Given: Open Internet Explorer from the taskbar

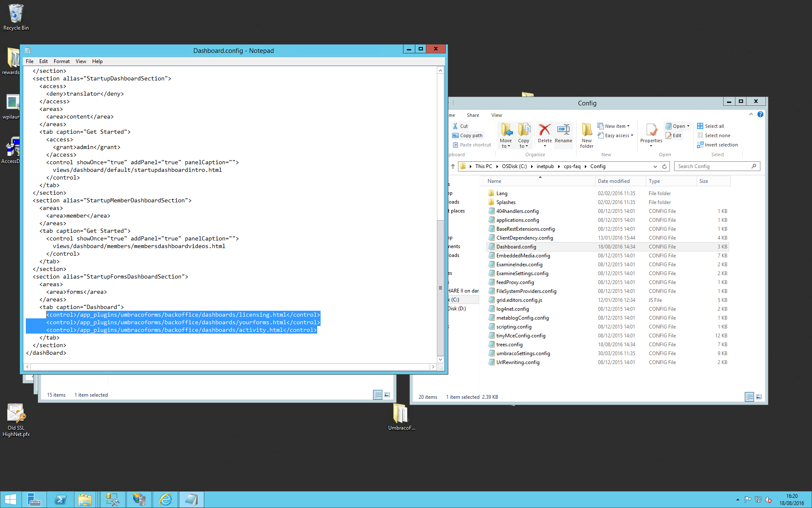Looking at the screenshot, I should [165, 500].
